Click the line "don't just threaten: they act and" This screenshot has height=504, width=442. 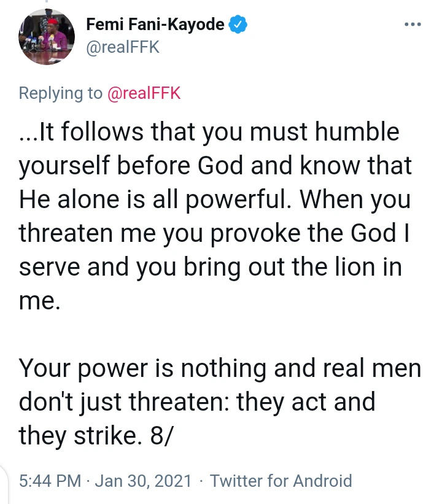point(196,402)
